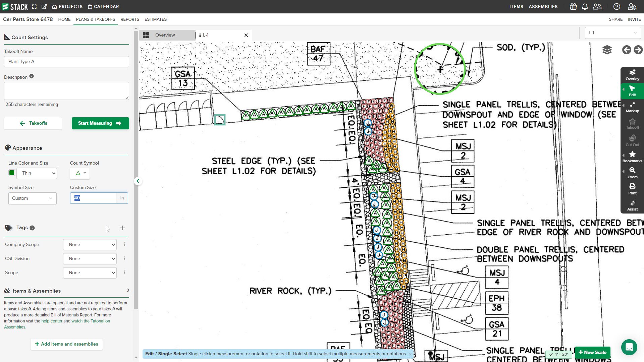Expand the Symbol Size dropdown

pos(32,198)
